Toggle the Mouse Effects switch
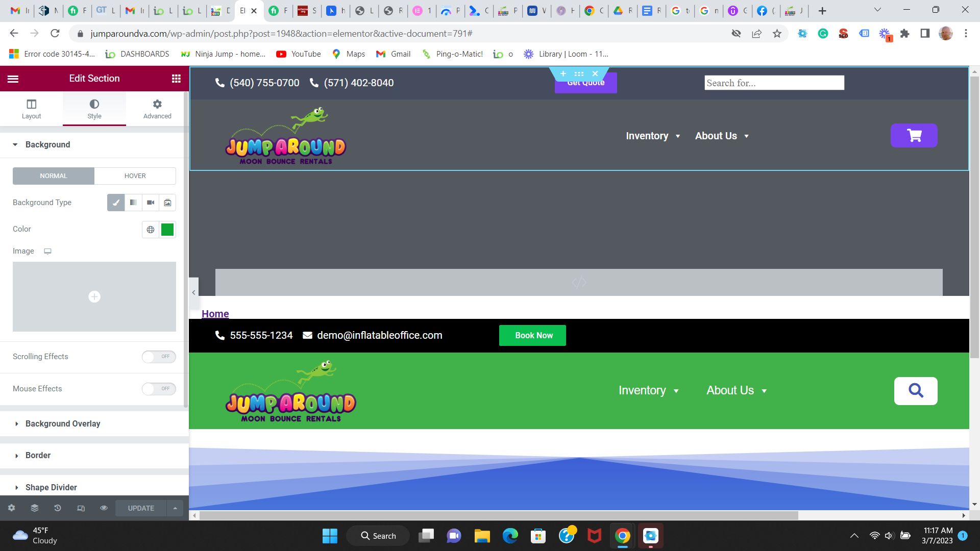This screenshot has height=551, width=980. point(159,389)
